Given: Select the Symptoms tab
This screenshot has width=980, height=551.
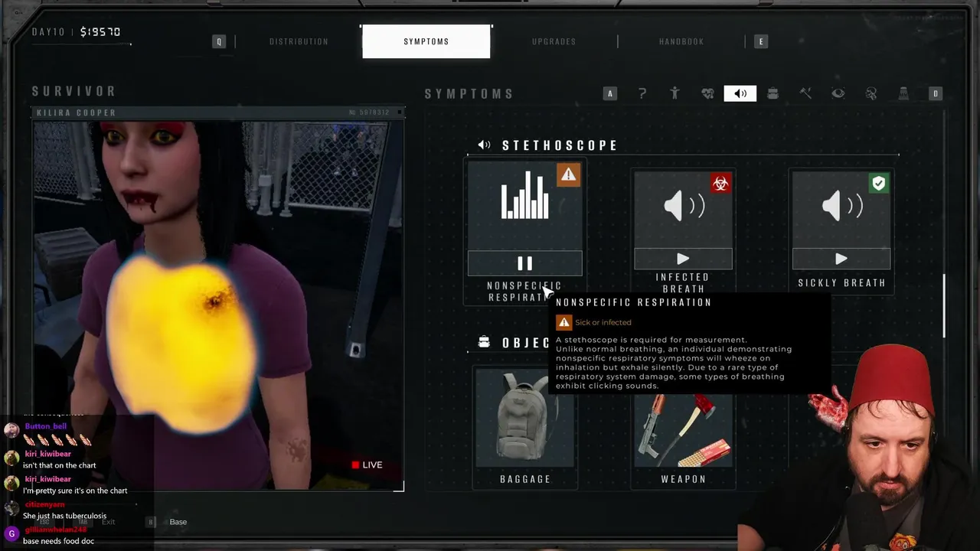Looking at the screenshot, I should click(426, 41).
